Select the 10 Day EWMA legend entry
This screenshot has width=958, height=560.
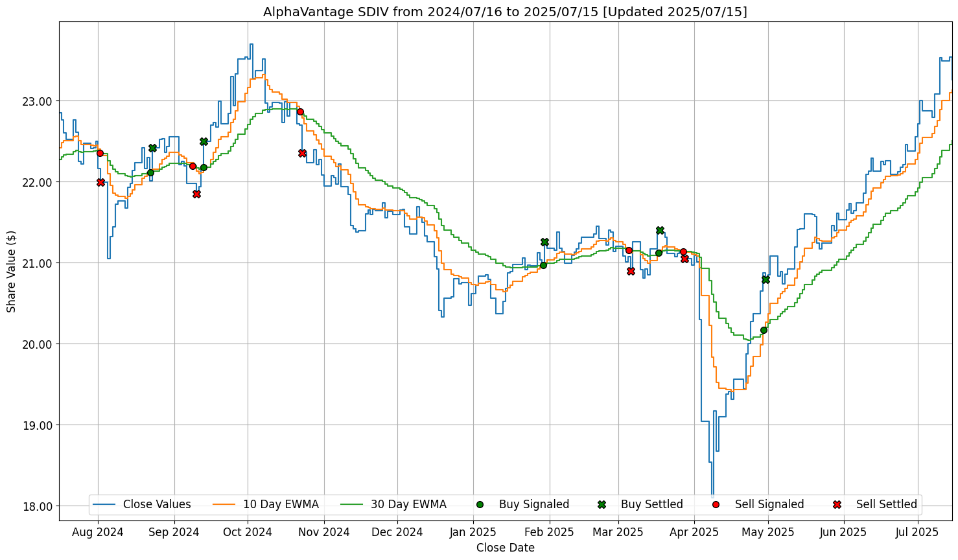click(266, 504)
